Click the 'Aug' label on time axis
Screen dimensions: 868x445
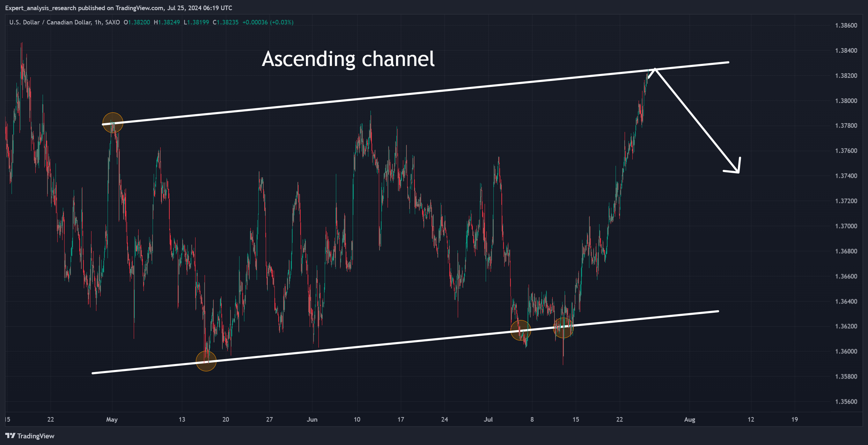point(690,420)
